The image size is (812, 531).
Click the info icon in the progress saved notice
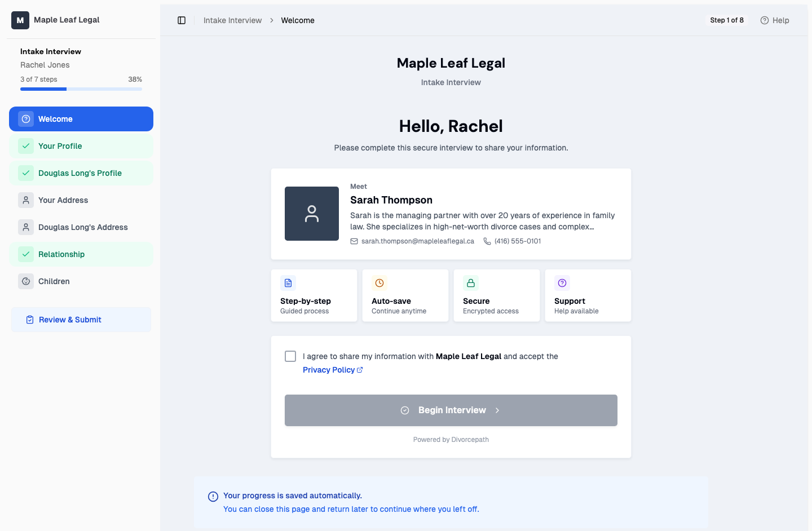click(213, 497)
